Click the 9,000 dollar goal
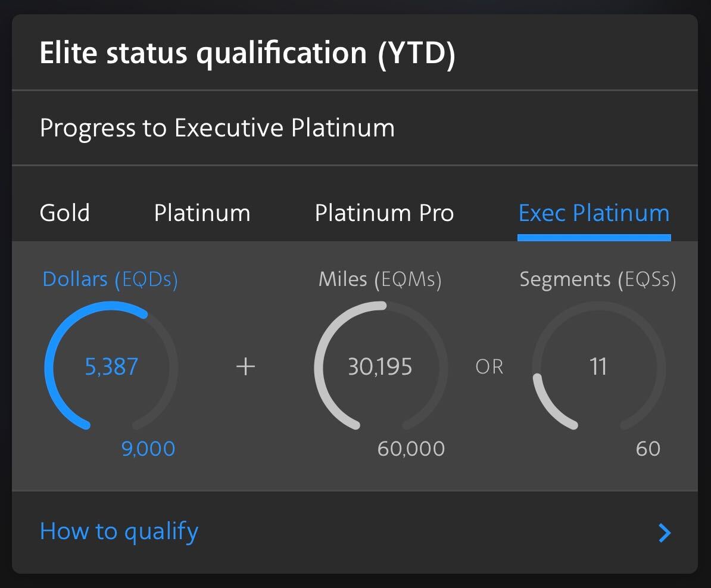Screen dimensions: 711x588 point(148,448)
